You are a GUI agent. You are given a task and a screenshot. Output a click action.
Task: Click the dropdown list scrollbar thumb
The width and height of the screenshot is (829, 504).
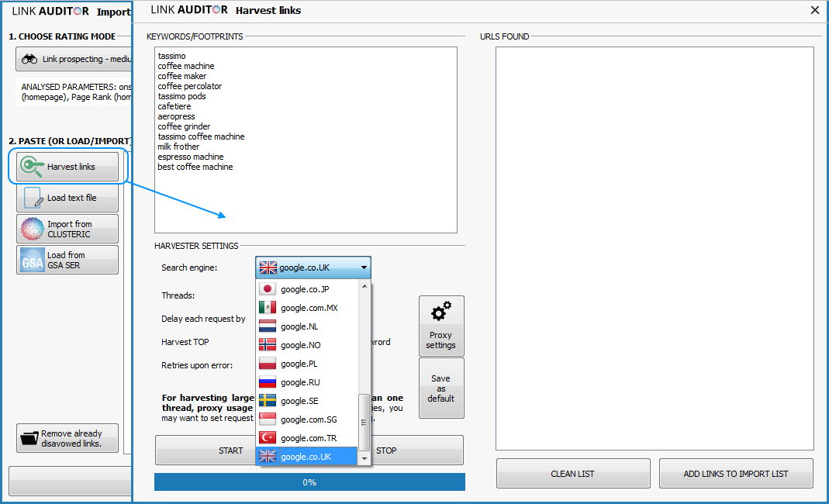click(x=364, y=422)
